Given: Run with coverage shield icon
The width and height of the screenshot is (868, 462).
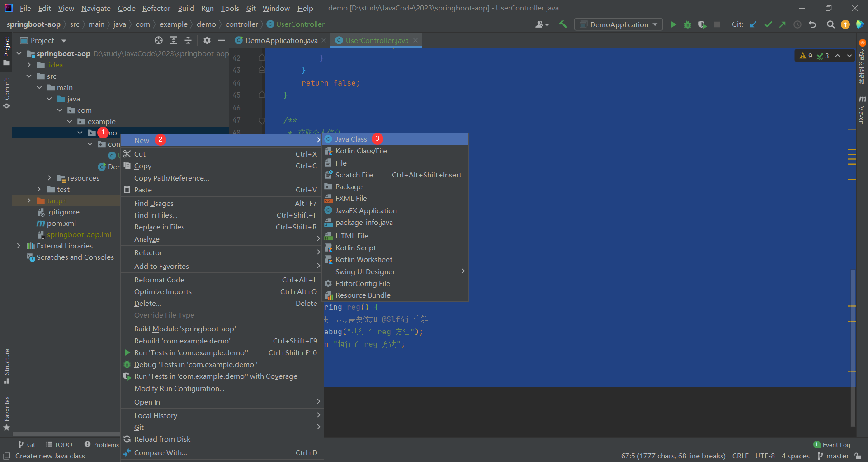Looking at the screenshot, I should pyautogui.click(x=702, y=24).
